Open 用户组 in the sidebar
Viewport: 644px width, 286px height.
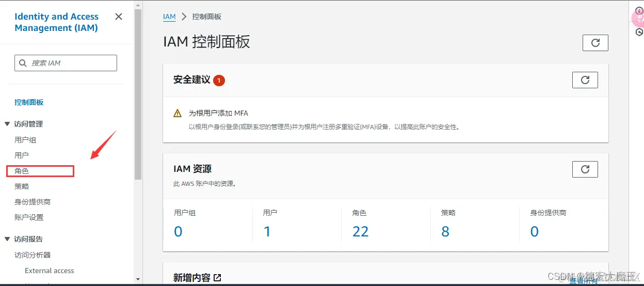click(25, 140)
